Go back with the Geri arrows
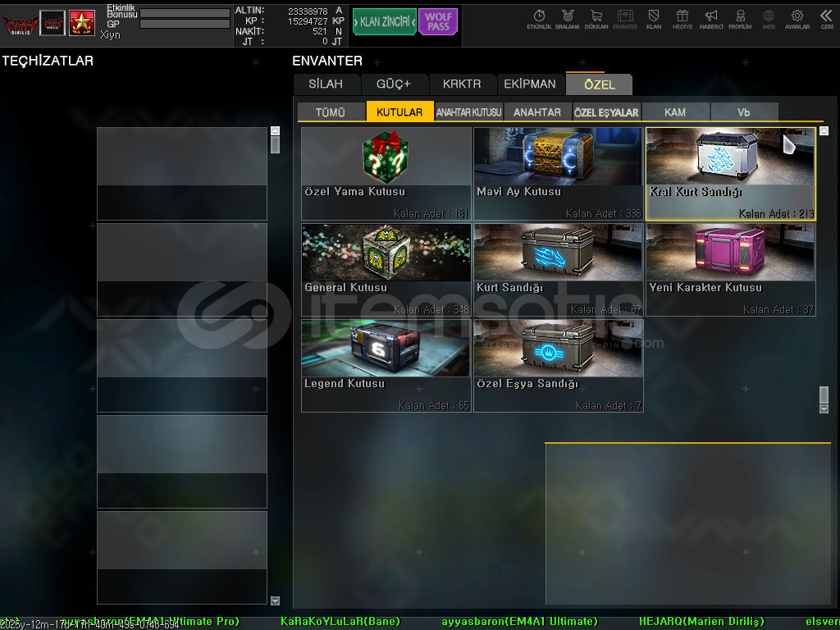 click(x=826, y=18)
